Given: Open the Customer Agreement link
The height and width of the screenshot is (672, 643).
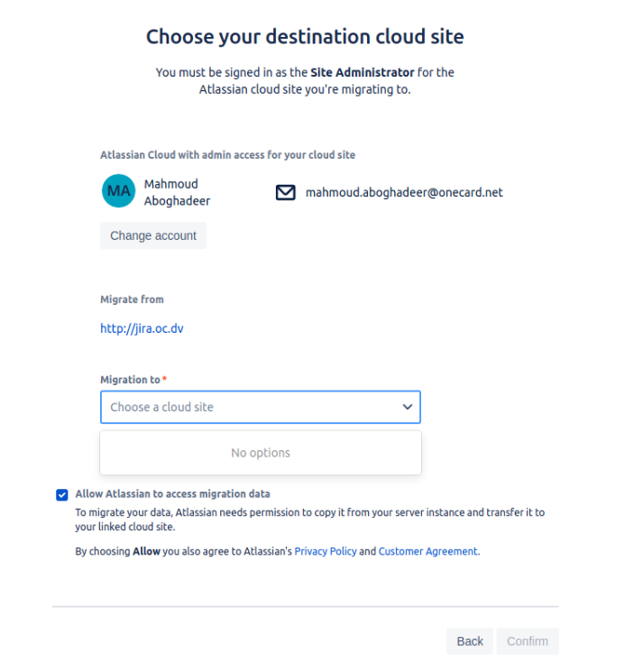Looking at the screenshot, I should coord(427,551).
